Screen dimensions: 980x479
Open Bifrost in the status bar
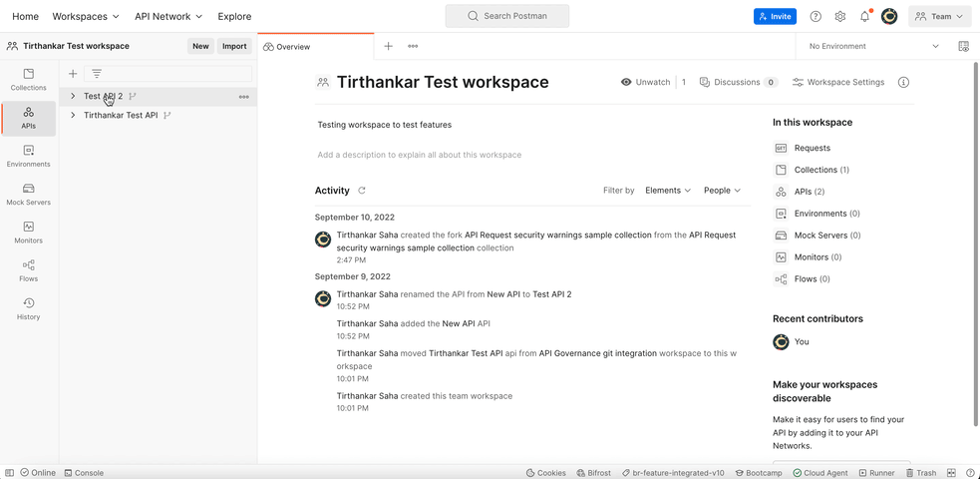pyautogui.click(x=594, y=473)
